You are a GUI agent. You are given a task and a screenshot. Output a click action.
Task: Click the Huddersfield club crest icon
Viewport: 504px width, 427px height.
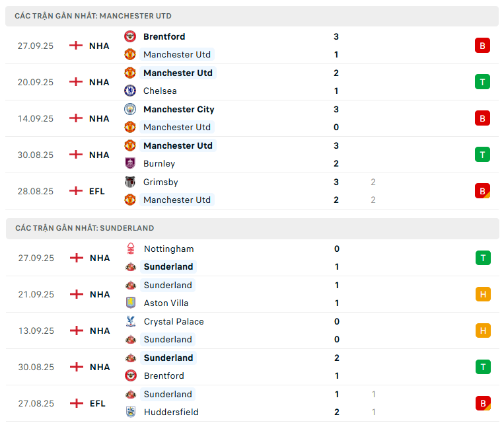(131, 412)
